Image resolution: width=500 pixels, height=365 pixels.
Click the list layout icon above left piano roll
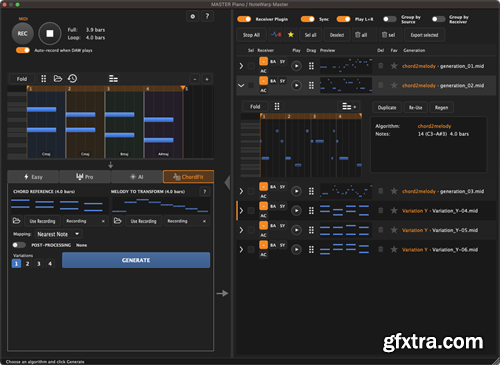pyautogui.click(x=113, y=79)
